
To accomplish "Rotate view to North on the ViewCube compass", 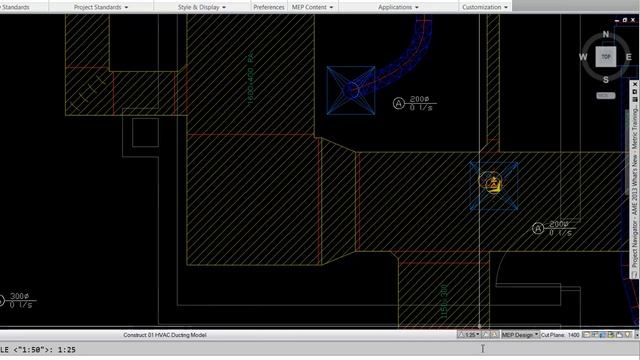I will [606, 34].
